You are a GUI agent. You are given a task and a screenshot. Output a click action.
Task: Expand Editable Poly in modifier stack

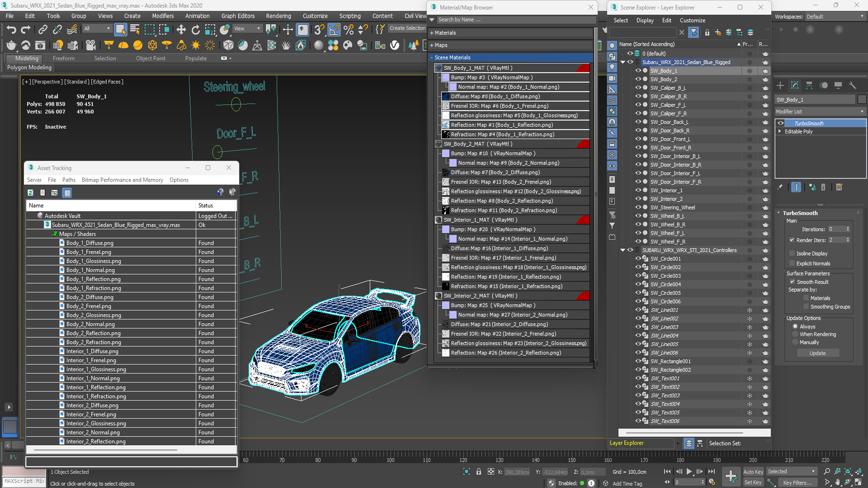tap(780, 131)
